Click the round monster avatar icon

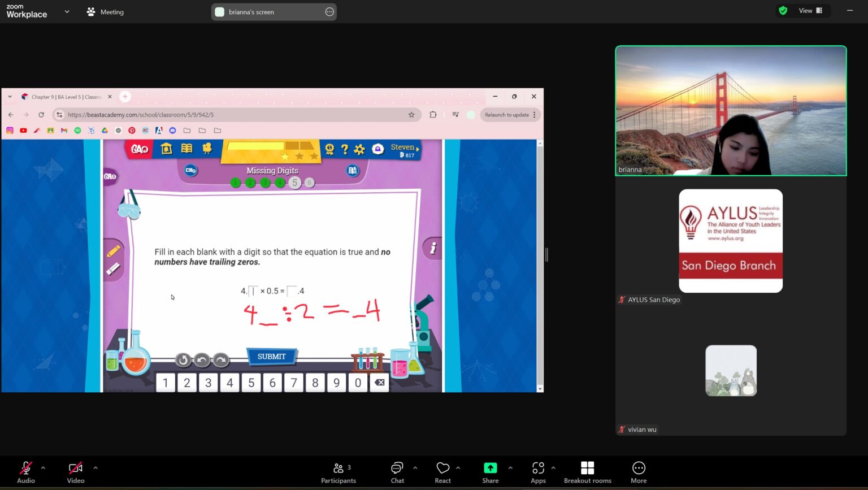[x=378, y=149]
